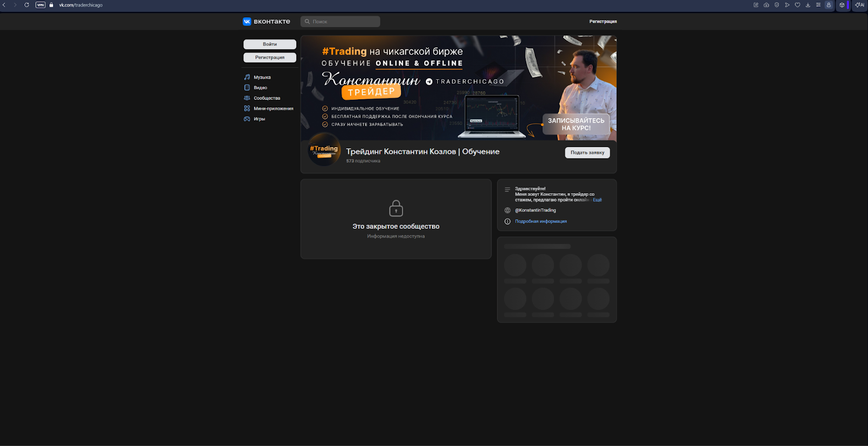Open browser downloads icon
Screen dimensions: 868x446
click(x=808, y=5)
